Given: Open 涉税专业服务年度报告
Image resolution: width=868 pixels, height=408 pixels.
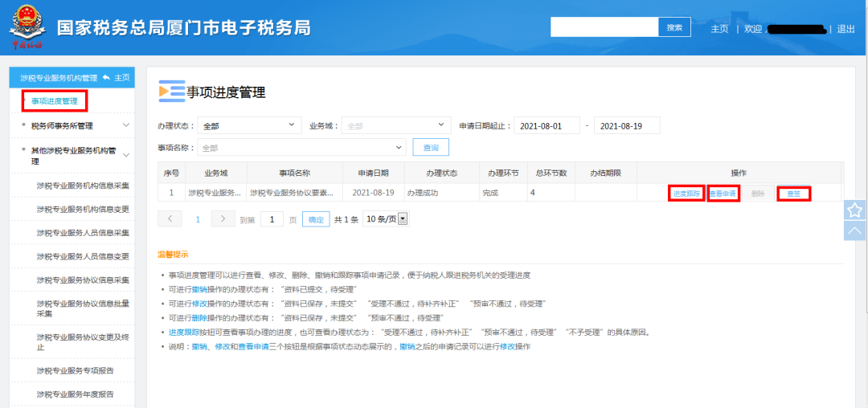Looking at the screenshot, I should (x=76, y=394).
